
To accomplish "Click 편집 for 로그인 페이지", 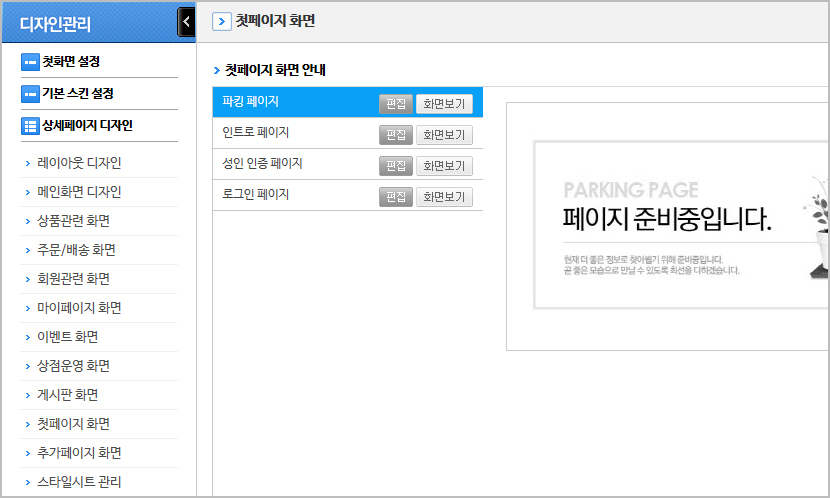I will [x=395, y=197].
